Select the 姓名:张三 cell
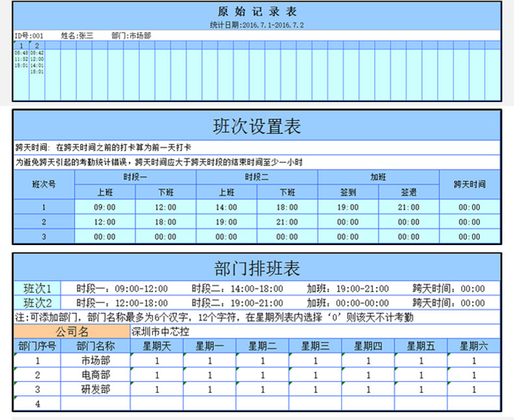This screenshot has height=420, width=514. coord(77,36)
